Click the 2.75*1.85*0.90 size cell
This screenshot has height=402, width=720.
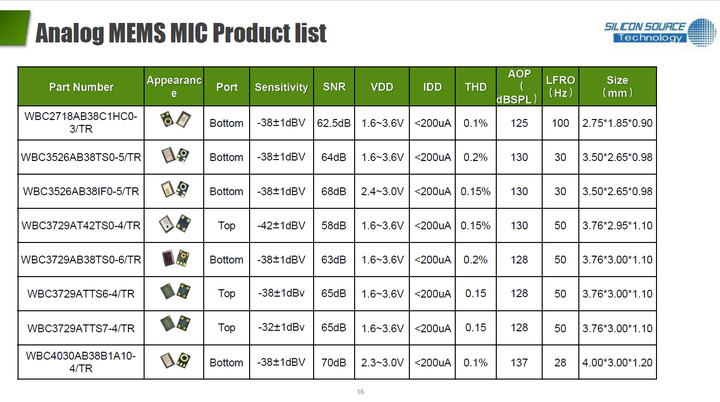(617, 122)
